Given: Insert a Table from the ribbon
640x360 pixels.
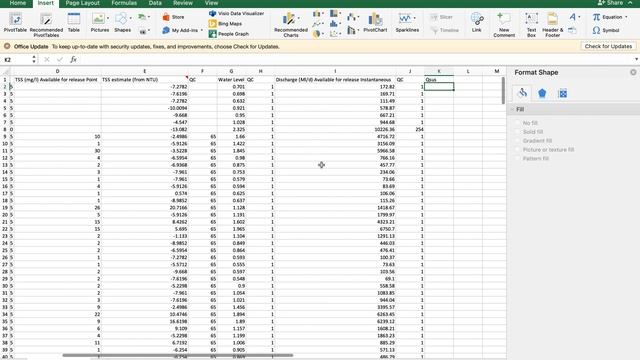Looking at the screenshot, I should click(x=73, y=23).
